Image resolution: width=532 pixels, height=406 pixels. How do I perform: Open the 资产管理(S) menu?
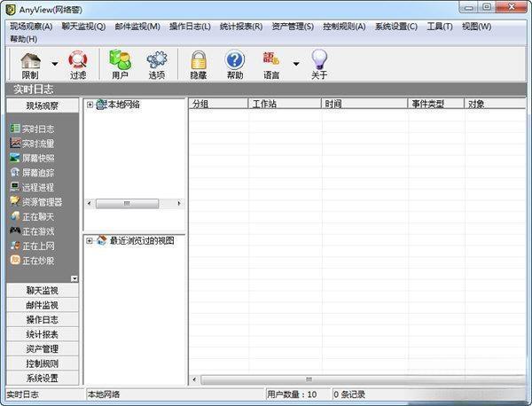click(293, 27)
